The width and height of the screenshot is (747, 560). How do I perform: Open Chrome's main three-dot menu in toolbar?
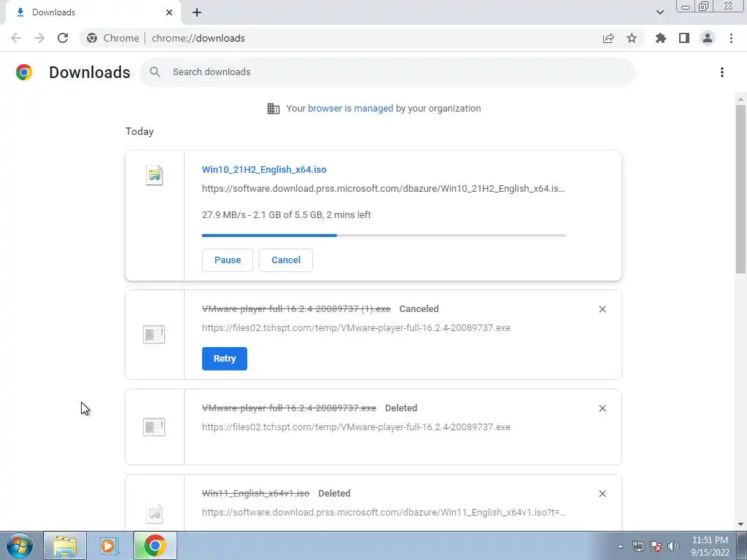point(731,38)
